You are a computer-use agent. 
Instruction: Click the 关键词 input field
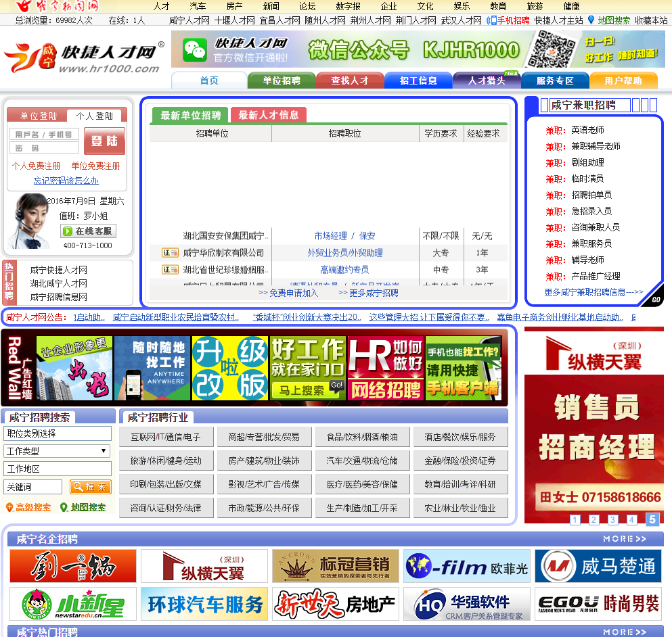point(33,487)
